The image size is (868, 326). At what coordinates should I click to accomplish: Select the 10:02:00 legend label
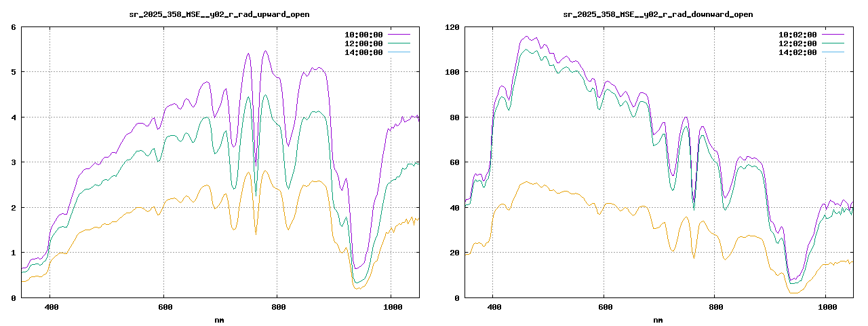tap(797, 35)
